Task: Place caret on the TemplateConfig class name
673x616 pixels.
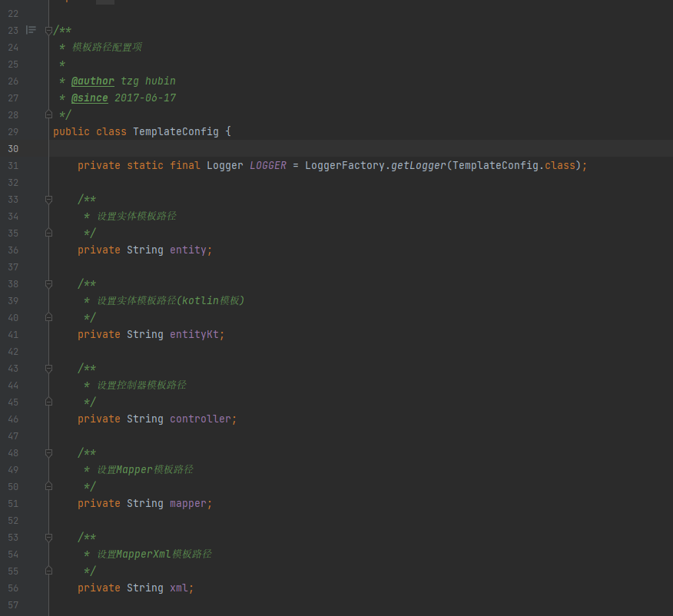Action: pos(176,131)
